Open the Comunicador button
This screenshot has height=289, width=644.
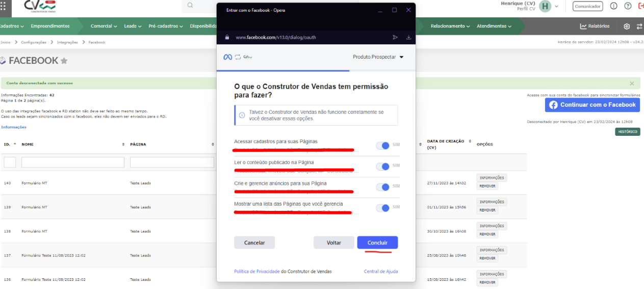click(587, 6)
